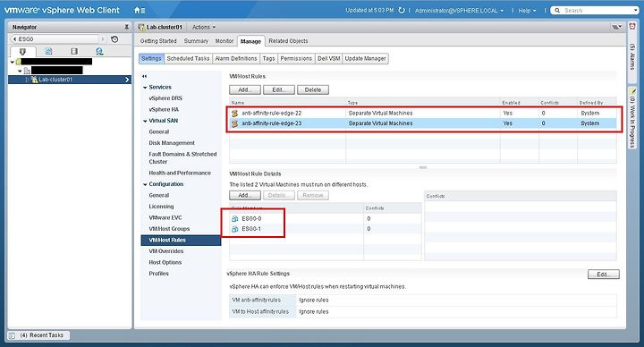The width and height of the screenshot is (644, 347).
Task: Open the Update Manager sub-tab
Action: tap(365, 59)
